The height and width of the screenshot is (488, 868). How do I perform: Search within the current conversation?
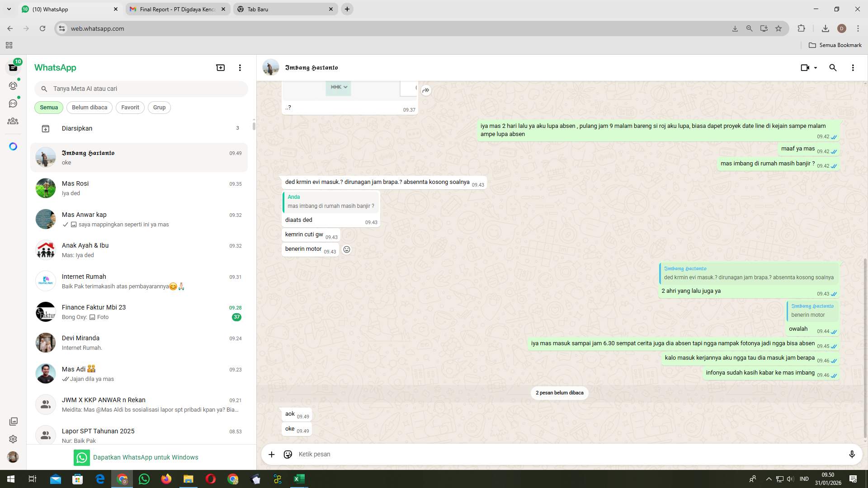click(x=833, y=67)
